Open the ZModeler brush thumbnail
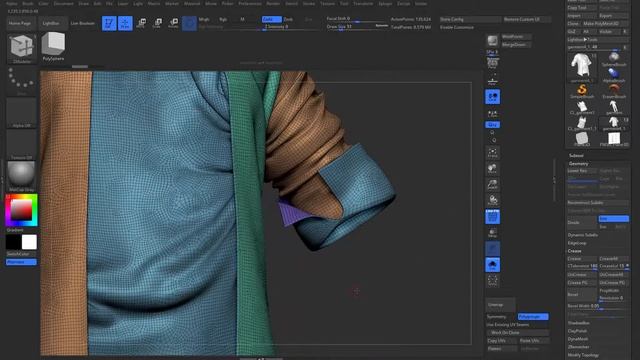This screenshot has height=360, width=640. 22,49
